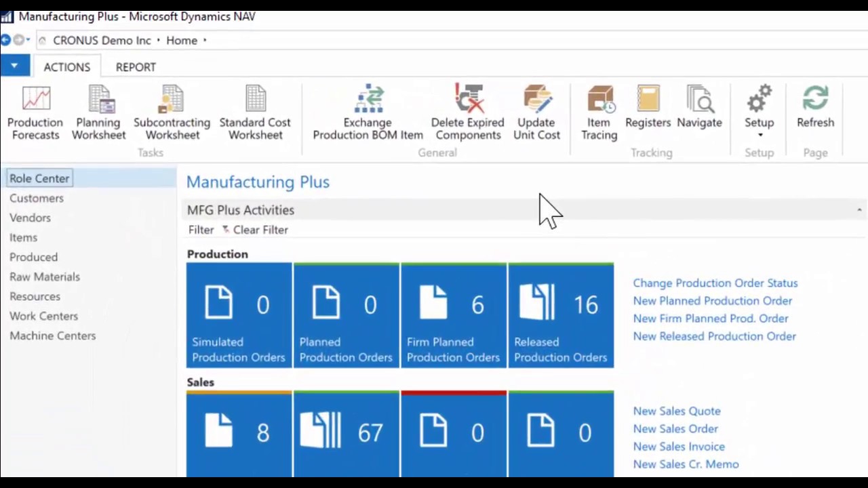Click the Manufacturing Plus page title
The image size is (868, 488).
click(x=258, y=182)
